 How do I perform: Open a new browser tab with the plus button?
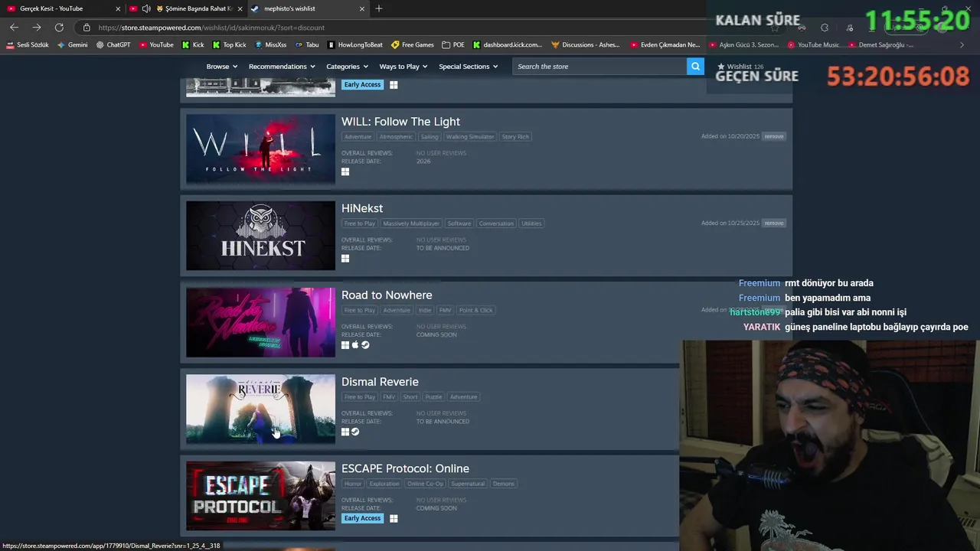(379, 8)
